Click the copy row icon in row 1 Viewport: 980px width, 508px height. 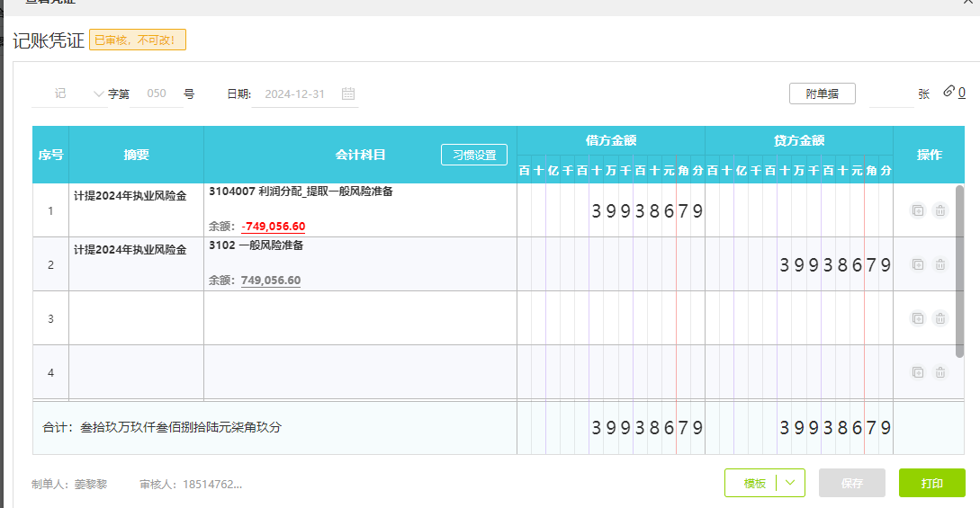pos(918,210)
